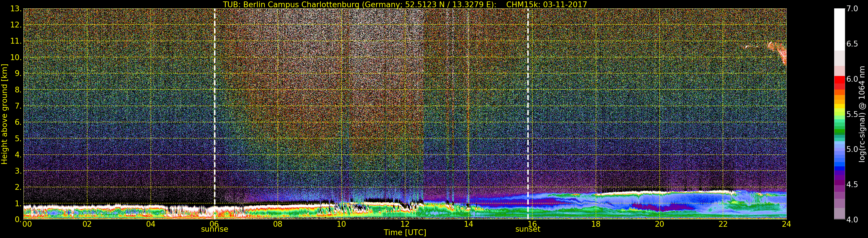Select the "sunset" label below the time axis
This screenshot has height=238, width=868.
528,229
